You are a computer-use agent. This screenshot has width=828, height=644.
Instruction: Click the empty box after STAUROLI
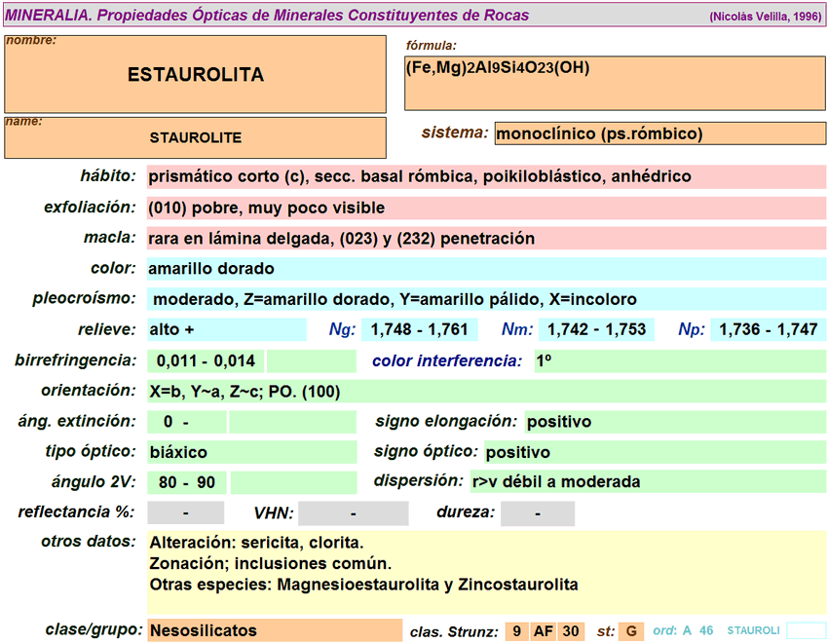point(806,630)
